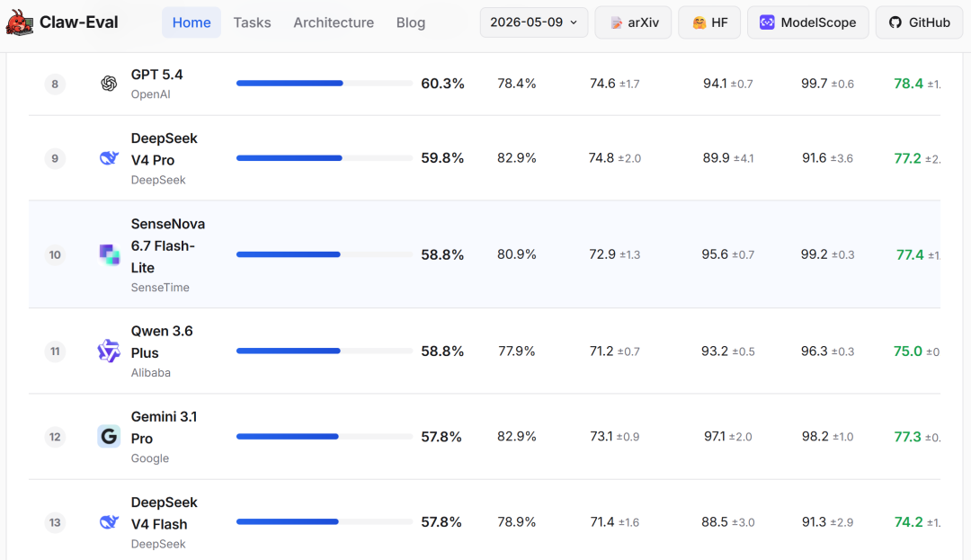The width and height of the screenshot is (971, 560).
Task: Click the 78.4% value in GPT 5.4 row
Action: 516,84
